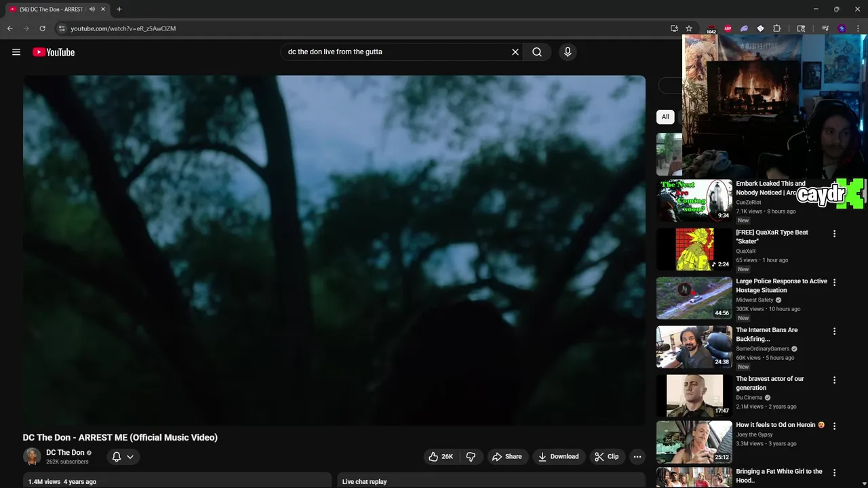
Task: Start voice search with the microphone icon
Action: tap(568, 52)
